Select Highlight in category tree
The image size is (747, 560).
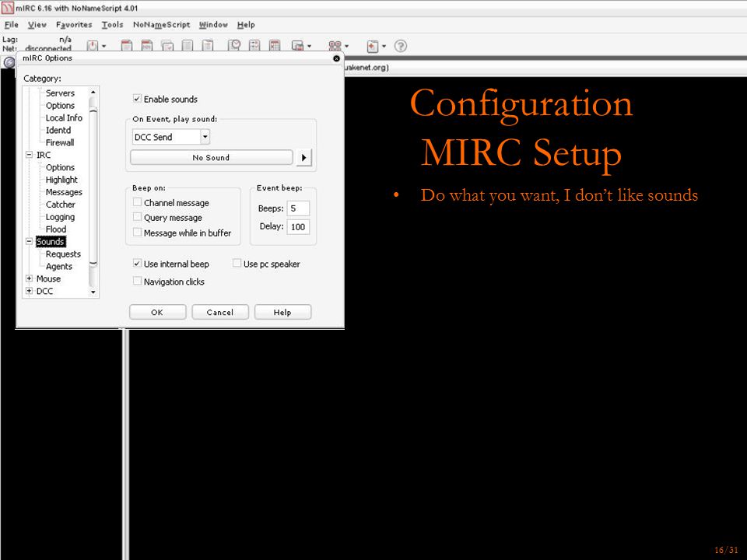click(61, 180)
